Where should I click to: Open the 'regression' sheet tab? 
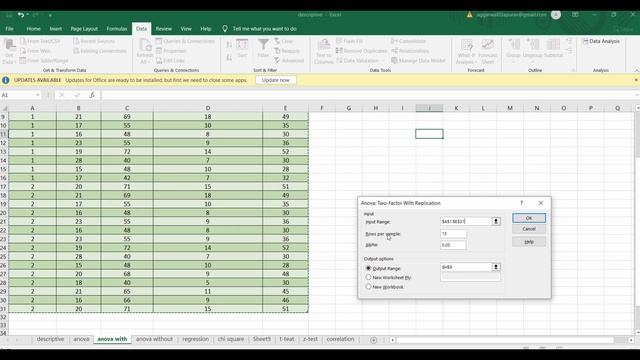(196, 339)
